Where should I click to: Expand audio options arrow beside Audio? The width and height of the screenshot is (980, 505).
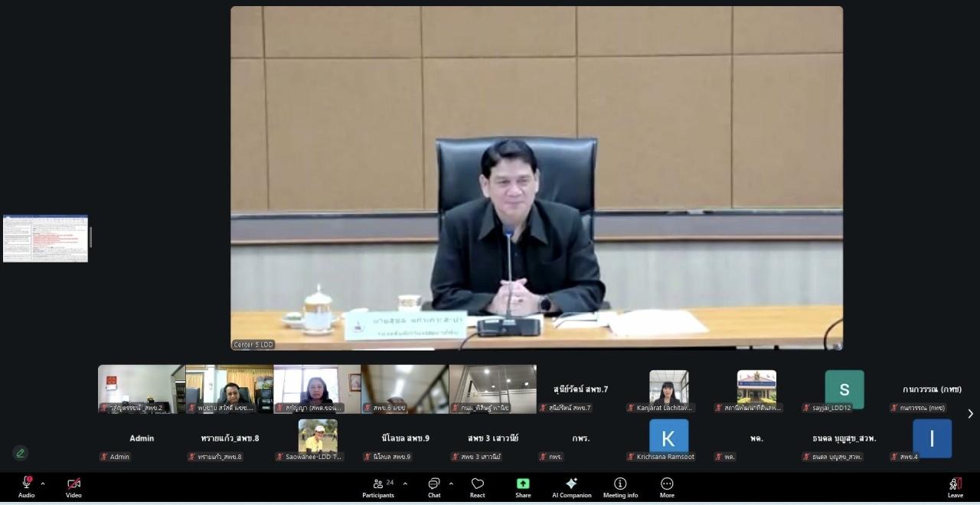(43, 484)
